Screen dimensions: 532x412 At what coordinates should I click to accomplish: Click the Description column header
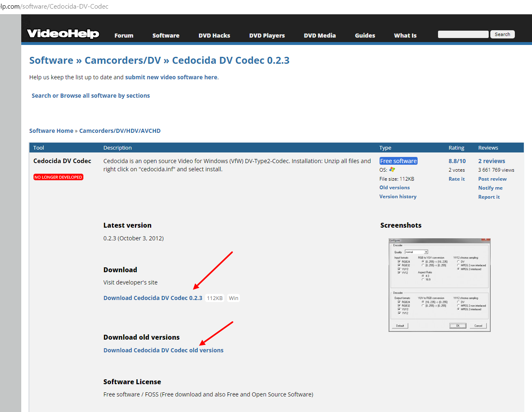coord(118,148)
